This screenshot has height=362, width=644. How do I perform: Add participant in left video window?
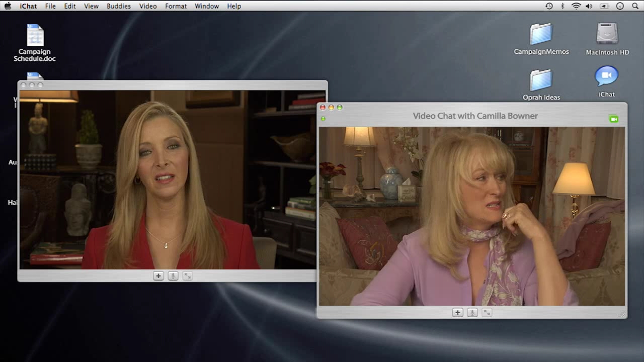[158, 276]
